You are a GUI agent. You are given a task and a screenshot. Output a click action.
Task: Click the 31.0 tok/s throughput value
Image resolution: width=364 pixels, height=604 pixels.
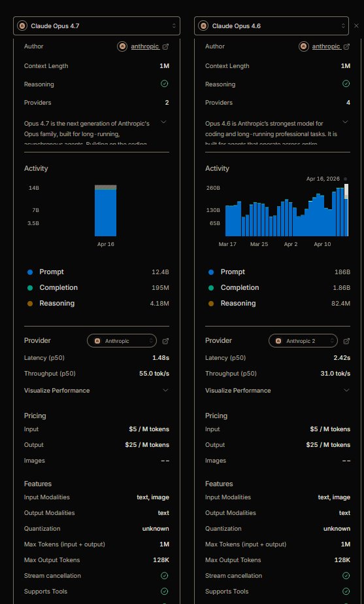coord(335,374)
